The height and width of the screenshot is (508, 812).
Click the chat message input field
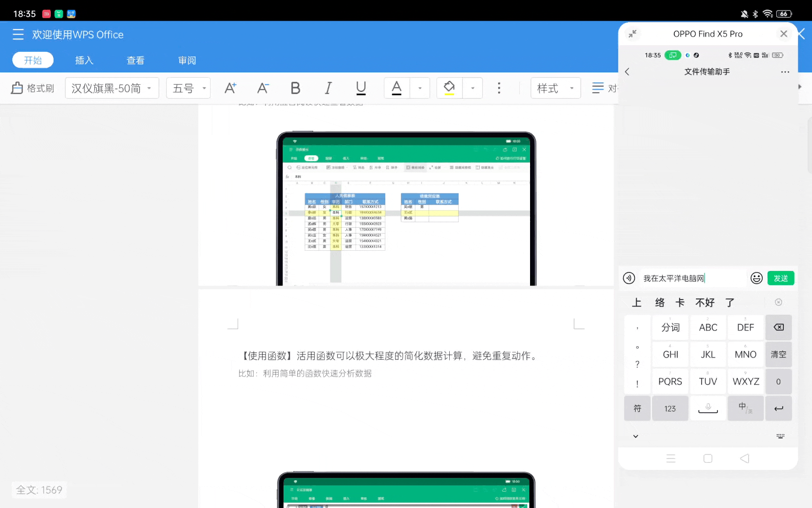point(693,278)
